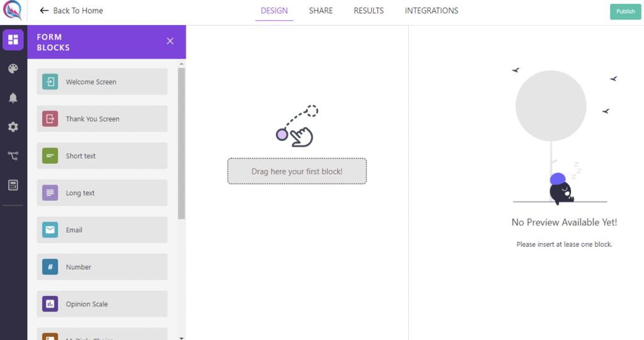The image size is (644, 340).
Task: Open the logic flow sidebar icon
Action: pos(13,156)
